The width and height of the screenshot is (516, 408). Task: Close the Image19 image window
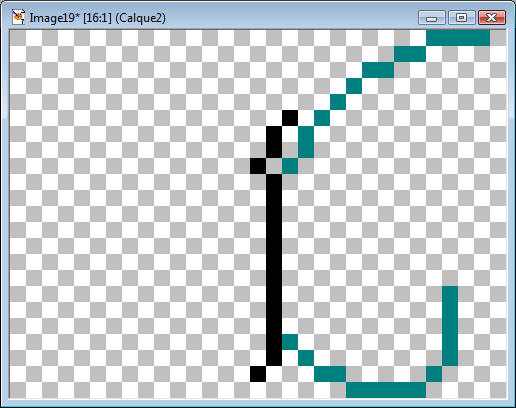tap(492, 18)
